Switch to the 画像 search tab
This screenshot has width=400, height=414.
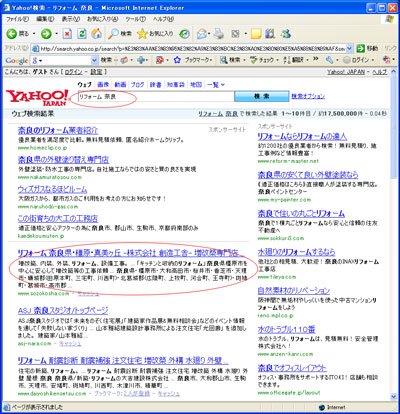click(103, 85)
